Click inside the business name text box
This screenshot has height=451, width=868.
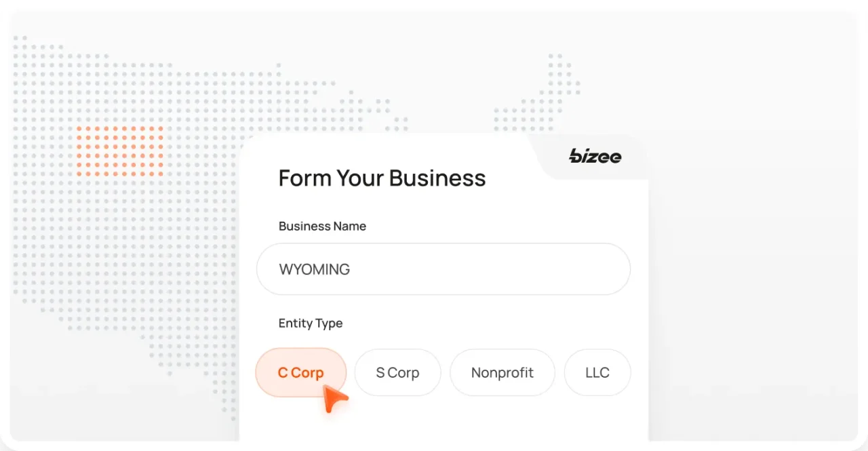pos(443,269)
